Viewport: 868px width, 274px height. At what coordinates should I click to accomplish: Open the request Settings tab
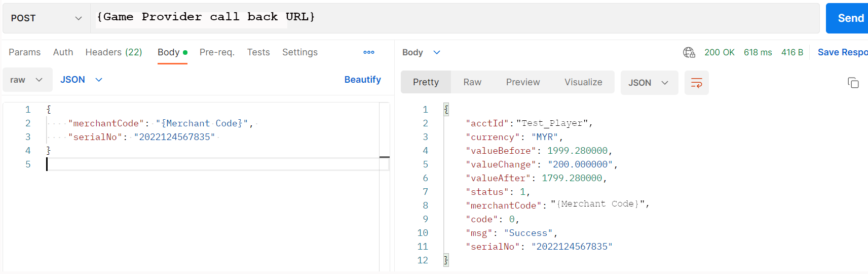click(x=299, y=52)
